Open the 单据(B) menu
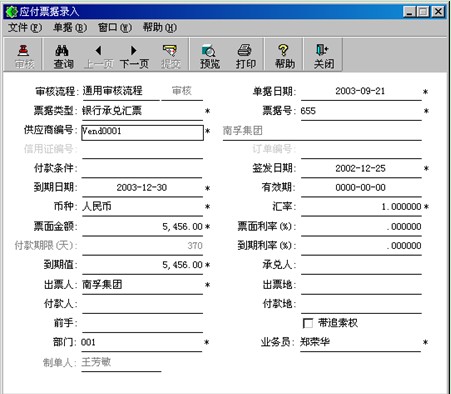451x394 pixels. pyautogui.click(x=70, y=28)
